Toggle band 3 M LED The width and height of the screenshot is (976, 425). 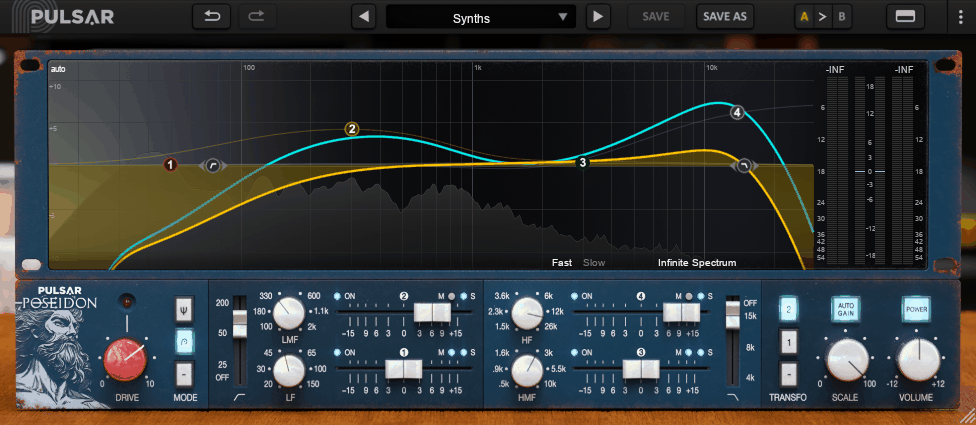tap(689, 352)
